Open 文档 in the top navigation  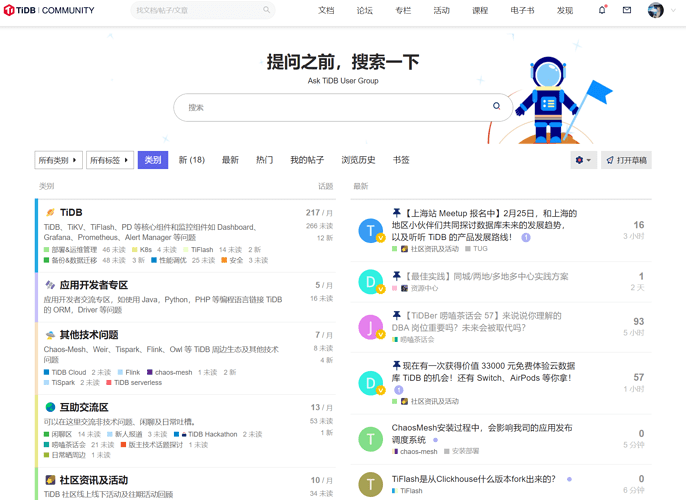tap(326, 10)
